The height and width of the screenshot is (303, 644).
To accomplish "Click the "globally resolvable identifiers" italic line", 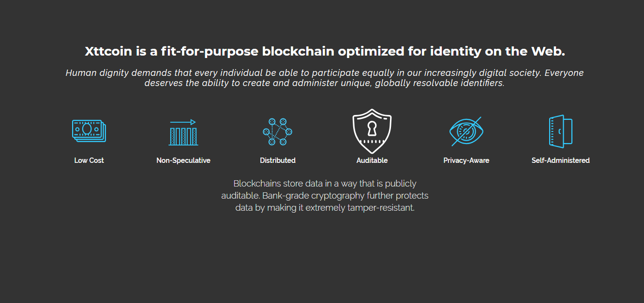I will point(325,83).
